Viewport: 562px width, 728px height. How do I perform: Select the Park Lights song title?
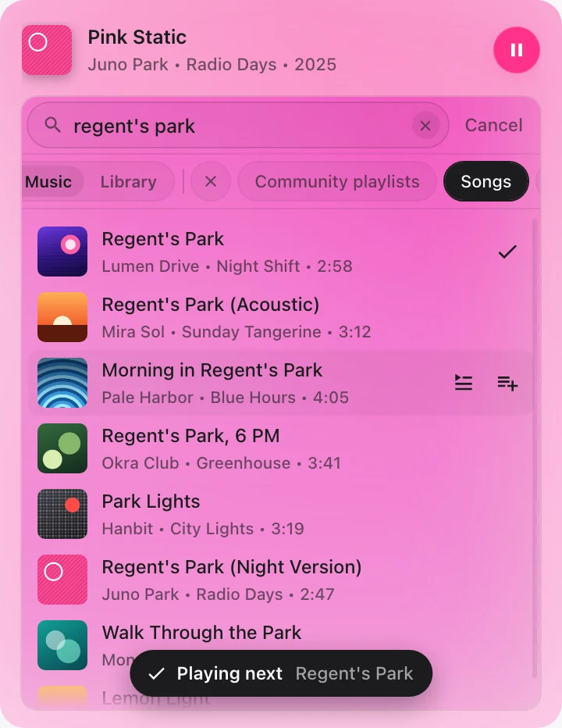pos(151,501)
